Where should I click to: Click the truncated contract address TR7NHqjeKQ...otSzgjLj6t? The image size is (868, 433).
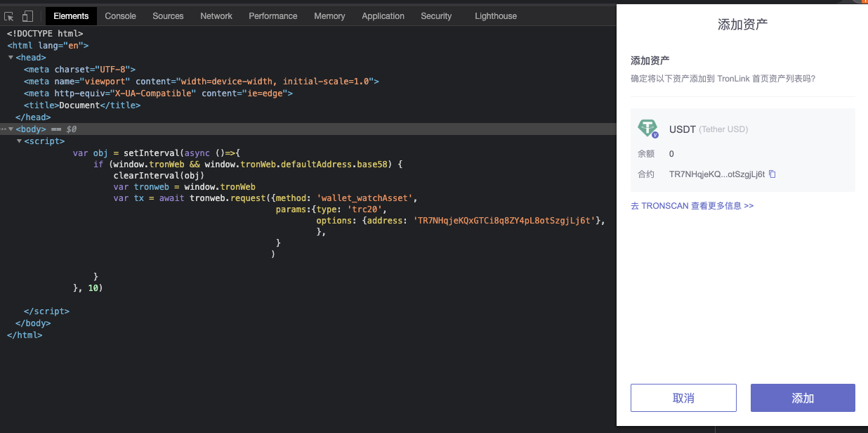tap(717, 174)
